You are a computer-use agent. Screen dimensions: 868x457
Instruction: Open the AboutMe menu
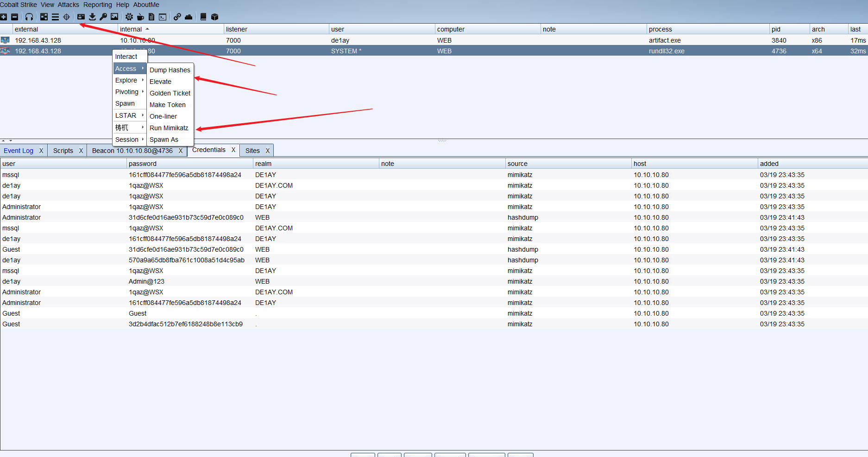146,5
